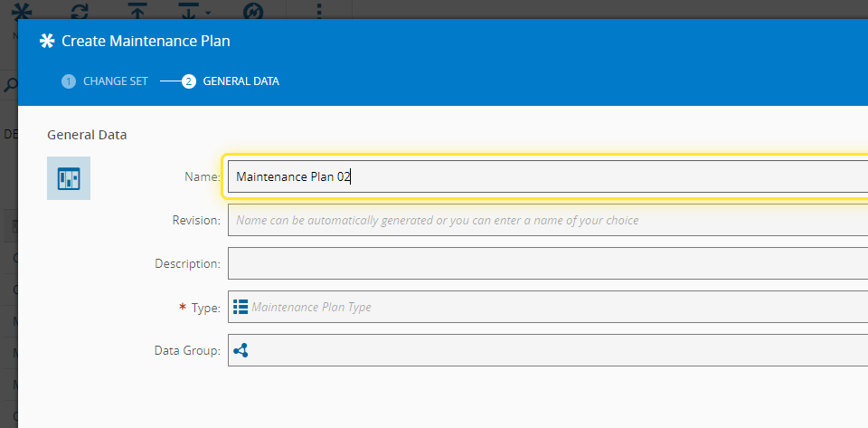Image resolution: width=868 pixels, height=428 pixels.
Task: Click the maintenance plan thumbnail icon
Action: coord(69,178)
